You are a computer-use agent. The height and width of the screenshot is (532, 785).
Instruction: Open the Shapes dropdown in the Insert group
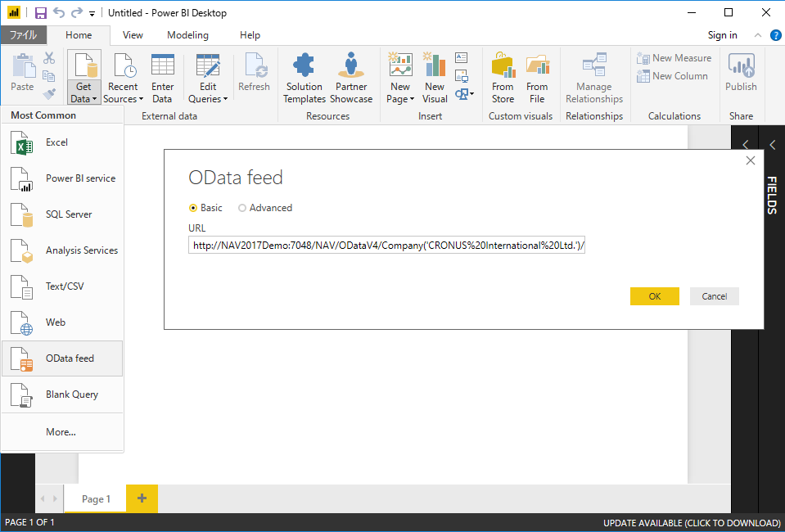(x=464, y=93)
